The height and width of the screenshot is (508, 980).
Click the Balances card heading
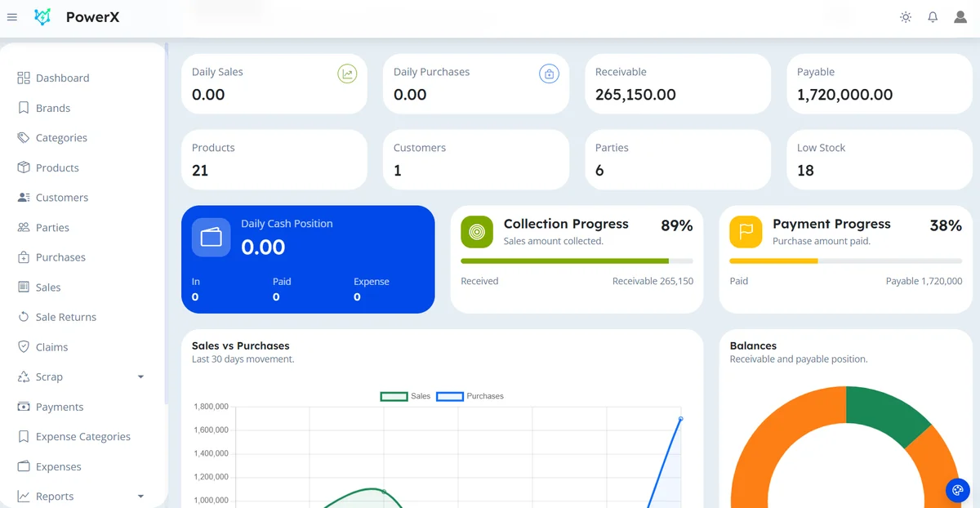[753, 345]
